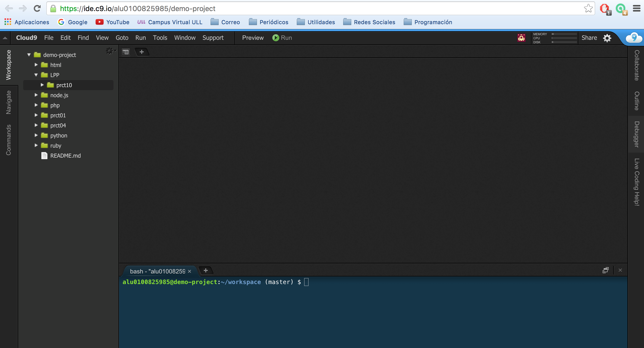The width and height of the screenshot is (644, 348).
Task: Expand the prct10 folder
Action: tap(42, 85)
